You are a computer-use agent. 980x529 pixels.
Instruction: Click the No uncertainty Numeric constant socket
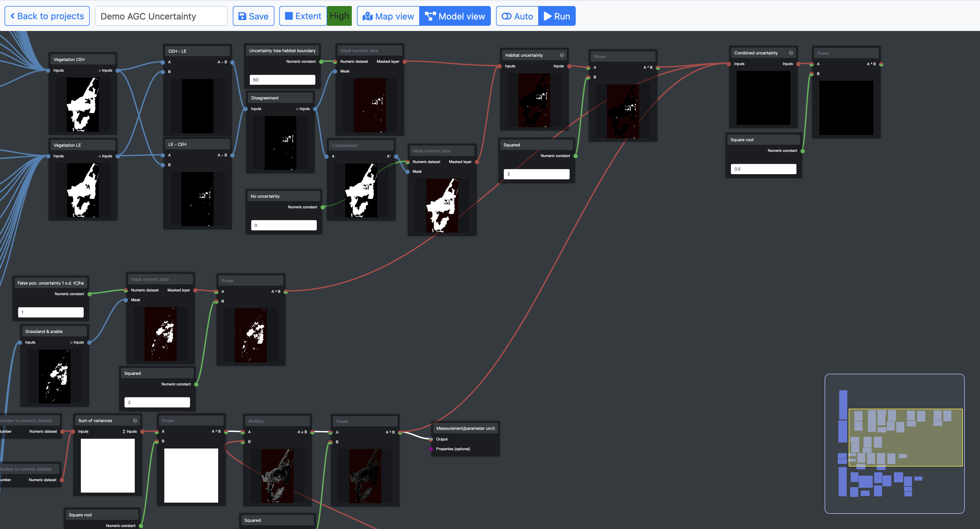323,207
